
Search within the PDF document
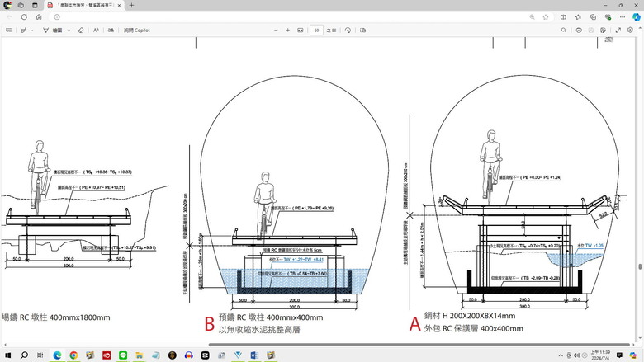[564, 30]
